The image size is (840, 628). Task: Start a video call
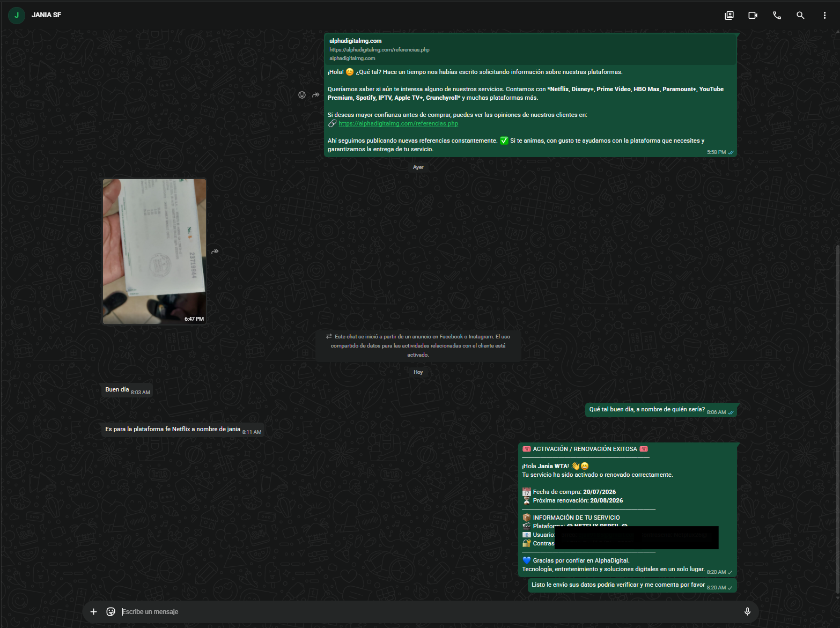click(x=753, y=16)
